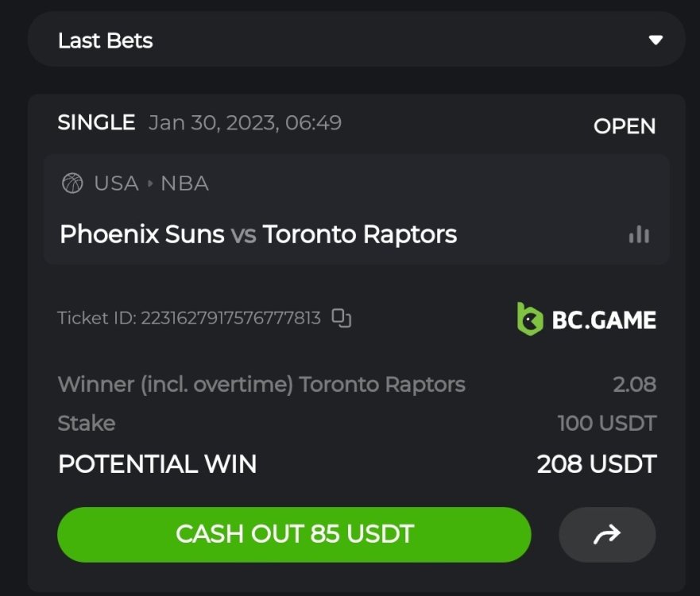Screen dimensions: 700x596
Task: Copy the Ticket ID with copy icon
Action: click(342, 318)
